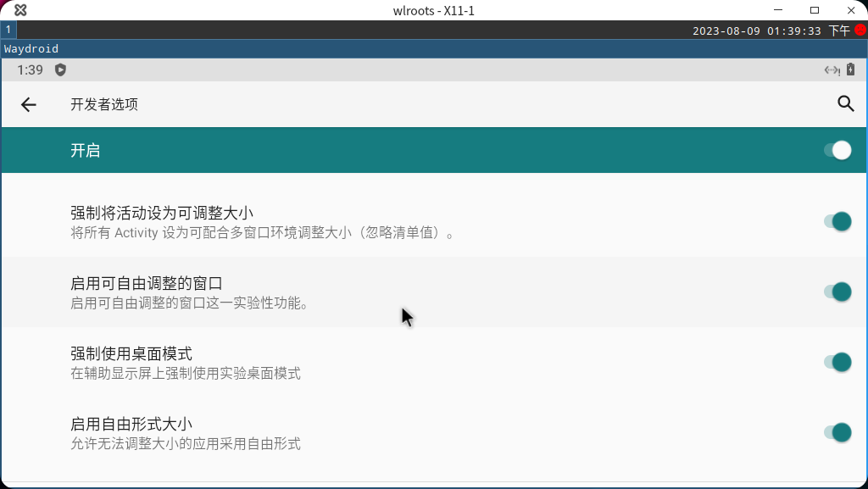Toggle the 启用可自由调整的窗口 switch

838,292
